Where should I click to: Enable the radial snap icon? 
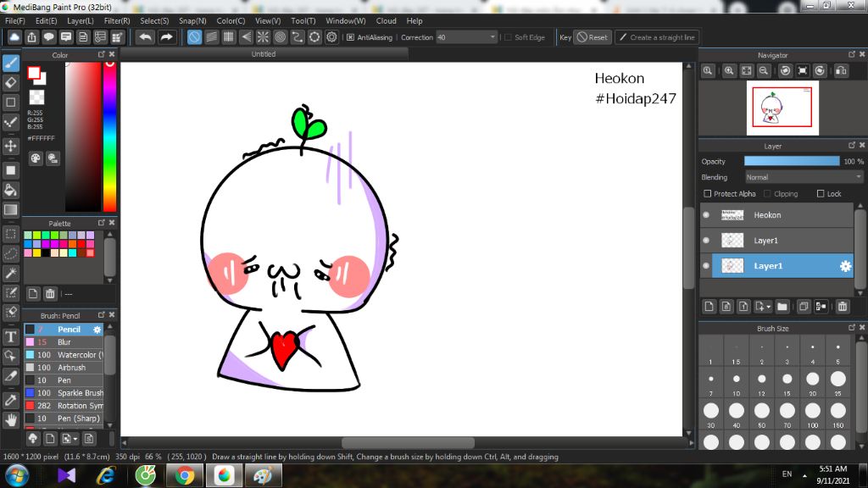pos(263,37)
